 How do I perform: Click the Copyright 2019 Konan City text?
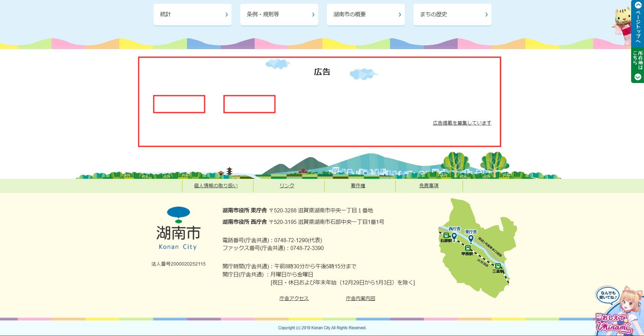pyautogui.click(x=322, y=328)
